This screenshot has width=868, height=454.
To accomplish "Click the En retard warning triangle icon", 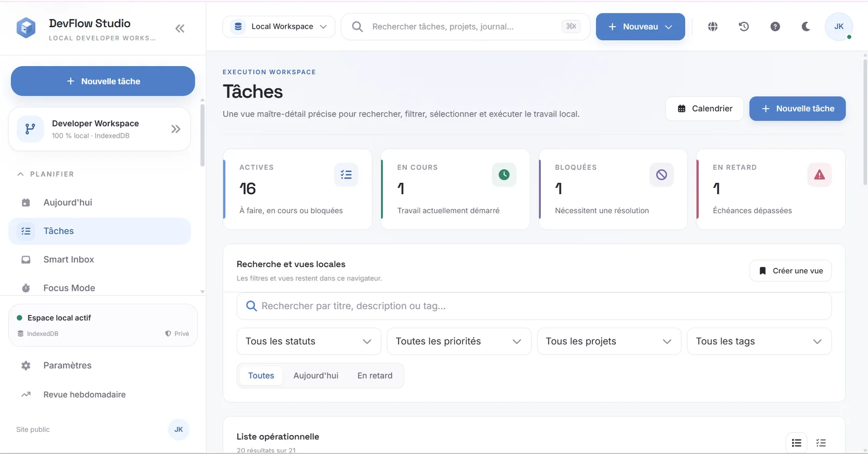I will (x=819, y=175).
